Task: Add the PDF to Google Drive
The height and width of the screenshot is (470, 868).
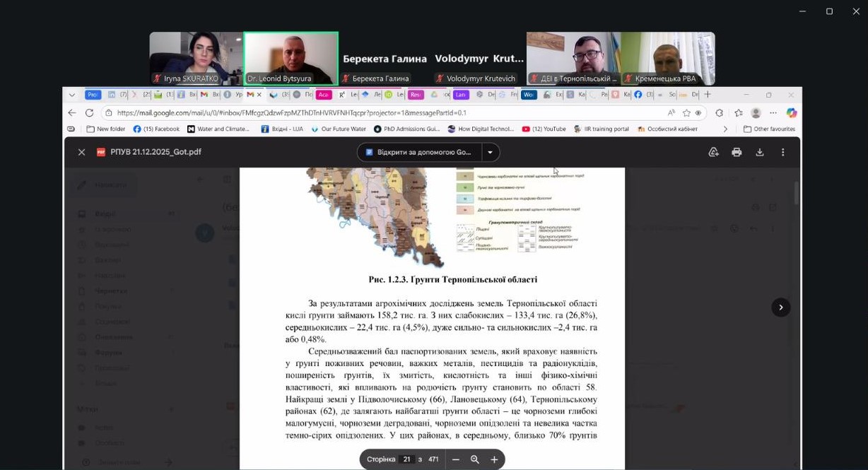Action: (713, 152)
